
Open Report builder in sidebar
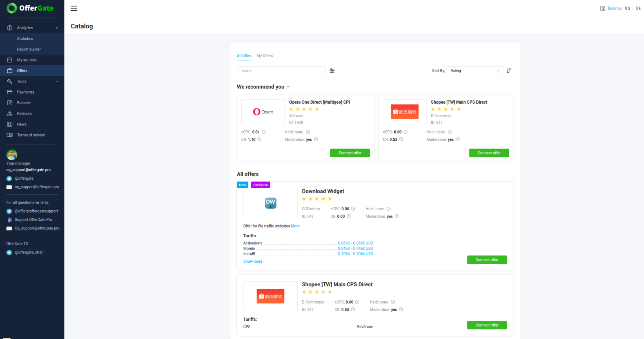pos(29,49)
